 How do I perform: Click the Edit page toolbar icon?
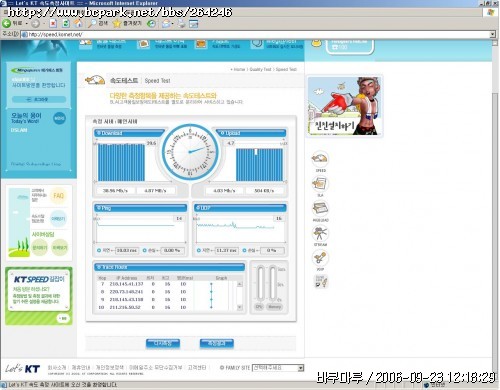coord(193,23)
